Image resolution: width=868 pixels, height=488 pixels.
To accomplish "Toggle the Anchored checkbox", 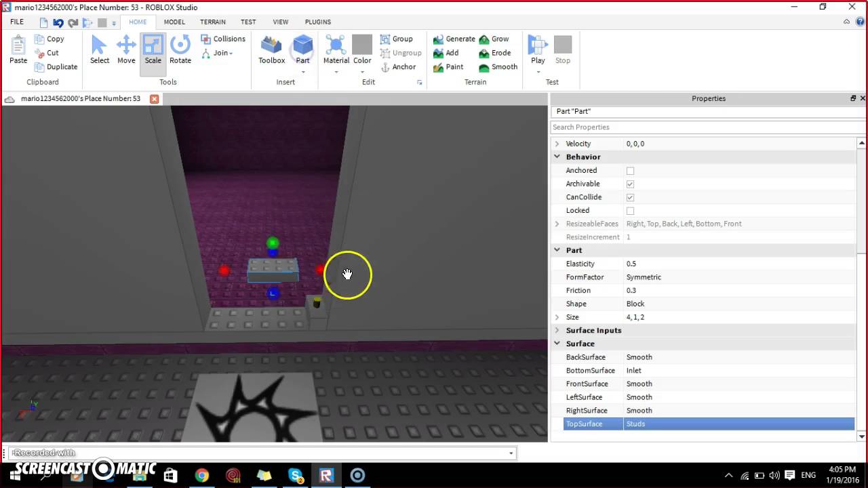I will [630, 171].
